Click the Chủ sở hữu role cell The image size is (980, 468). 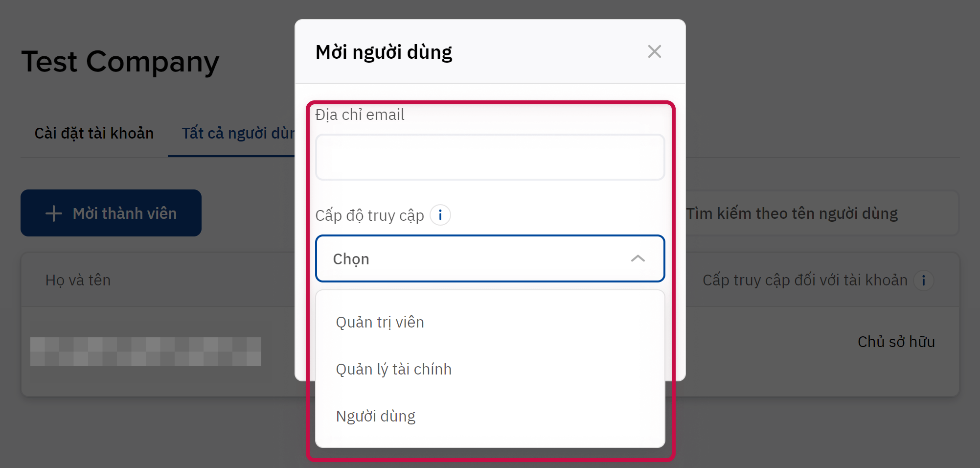(896, 342)
